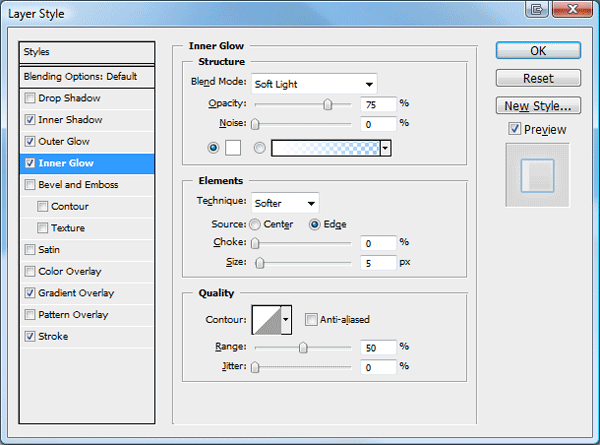600x445 pixels.
Task: Select the Color Overlay style label
Action: (70, 272)
